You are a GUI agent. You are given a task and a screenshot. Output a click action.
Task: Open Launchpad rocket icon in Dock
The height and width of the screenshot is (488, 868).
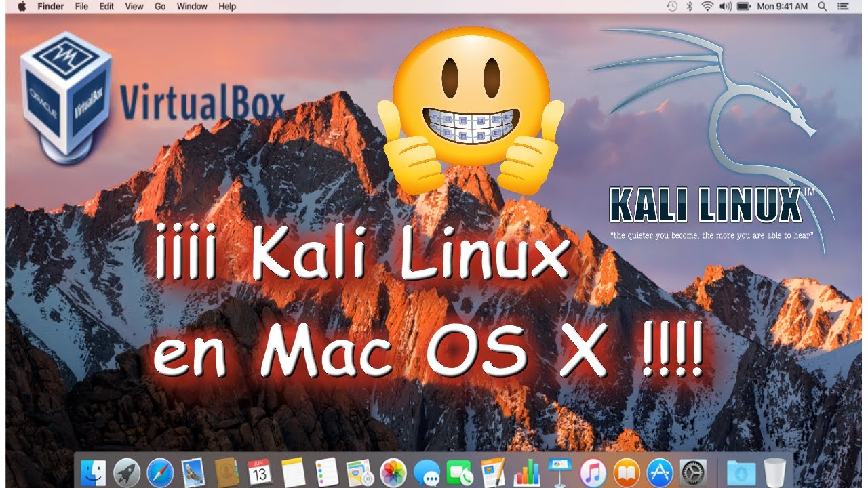[x=127, y=472]
